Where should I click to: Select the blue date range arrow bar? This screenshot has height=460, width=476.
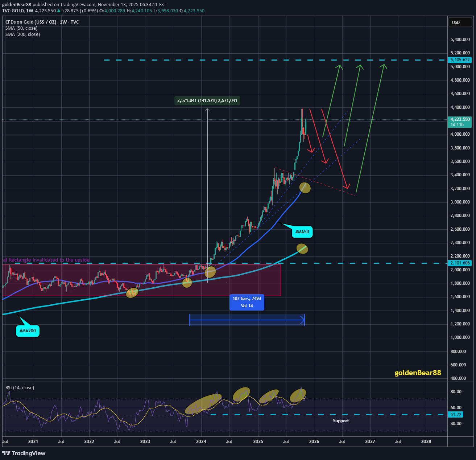[x=247, y=320]
